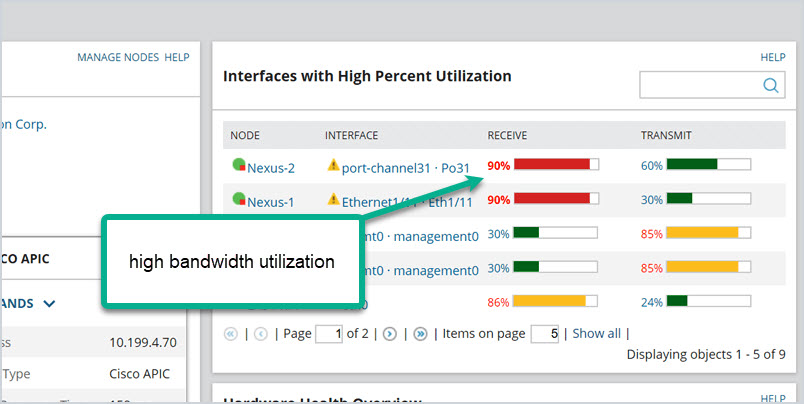Go to first page of interfaces list
The width and height of the screenshot is (804, 404).
[x=231, y=334]
